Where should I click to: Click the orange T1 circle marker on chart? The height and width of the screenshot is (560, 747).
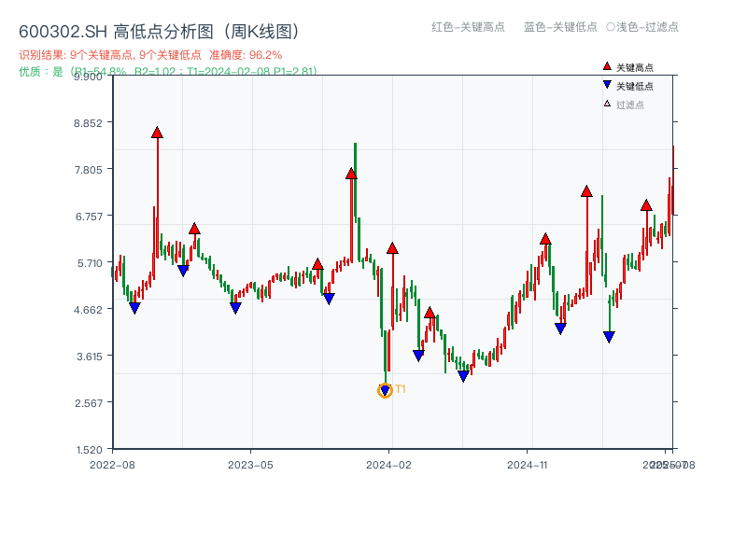coord(385,390)
